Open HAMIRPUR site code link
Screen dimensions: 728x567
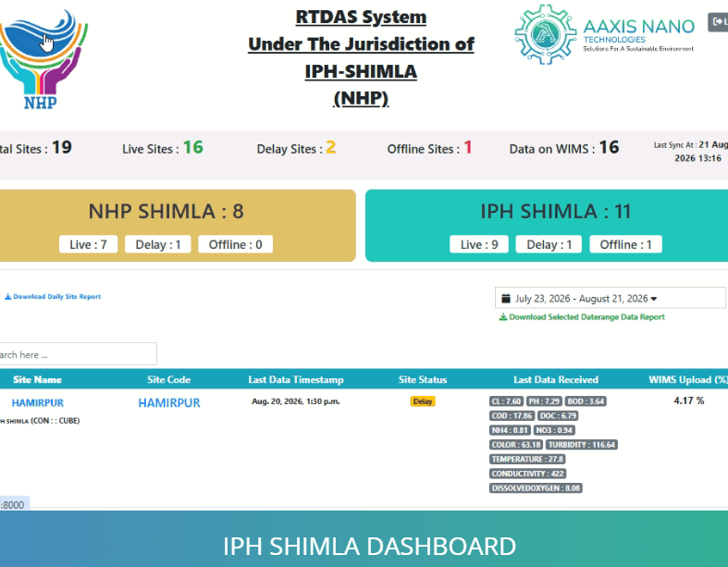(169, 402)
